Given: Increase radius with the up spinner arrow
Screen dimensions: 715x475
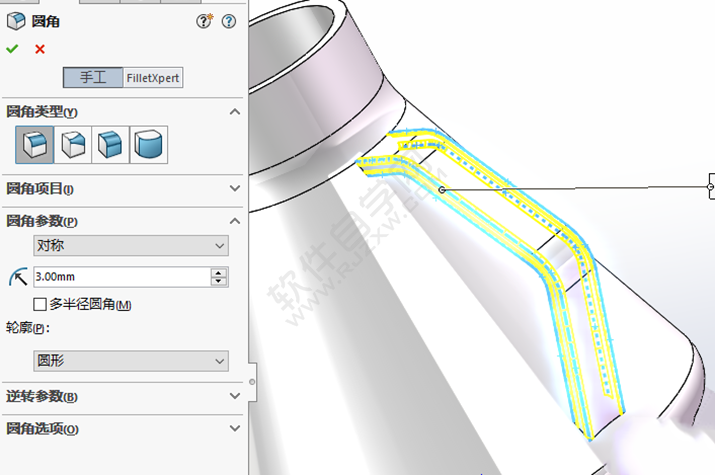Looking at the screenshot, I should coord(219,273).
